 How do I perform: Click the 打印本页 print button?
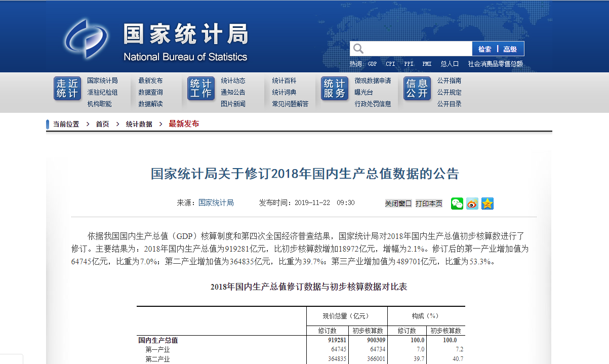(x=429, y=204)
